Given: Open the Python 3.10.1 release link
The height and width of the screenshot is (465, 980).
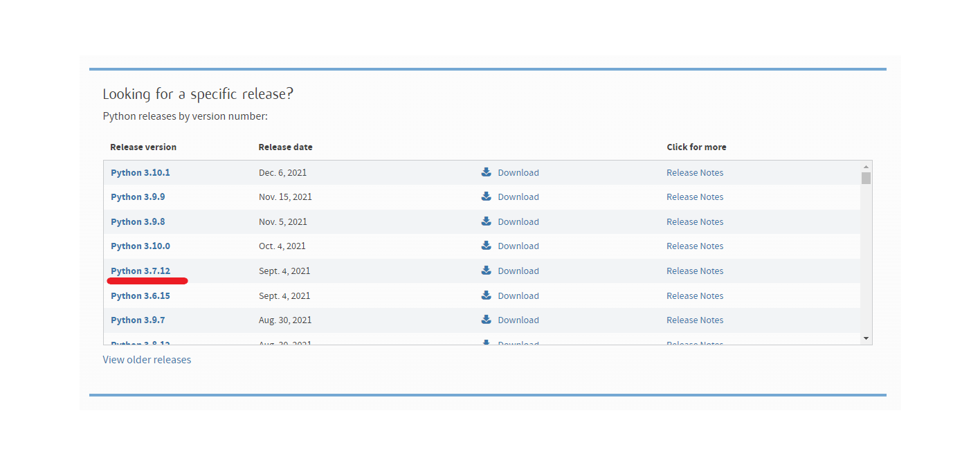Looking at the screenshot, I should pos(140,172).
